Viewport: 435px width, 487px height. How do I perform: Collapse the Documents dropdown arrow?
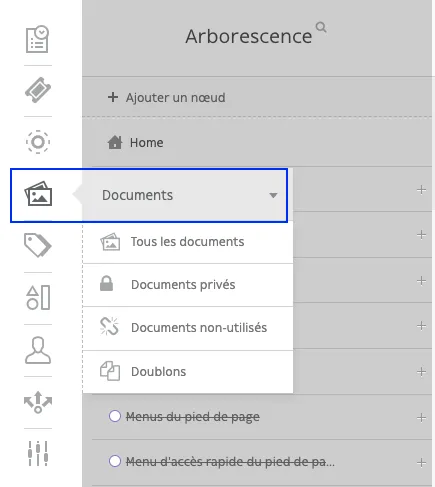273,195
